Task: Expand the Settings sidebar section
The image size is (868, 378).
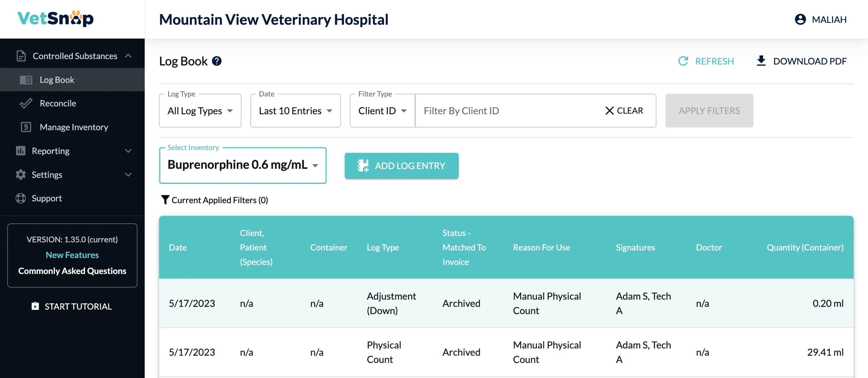Action: click(x=72, y=175)
